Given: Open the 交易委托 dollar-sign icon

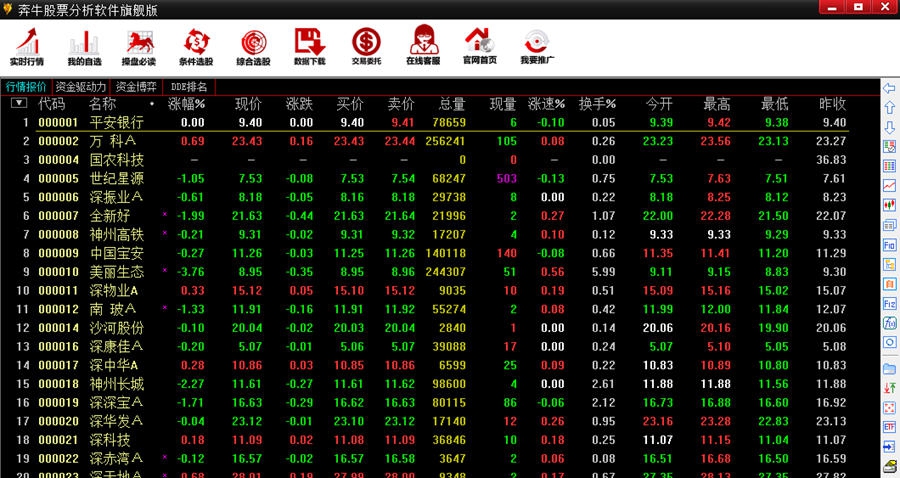Looking at the screenshot, I should tap(366, 46).
